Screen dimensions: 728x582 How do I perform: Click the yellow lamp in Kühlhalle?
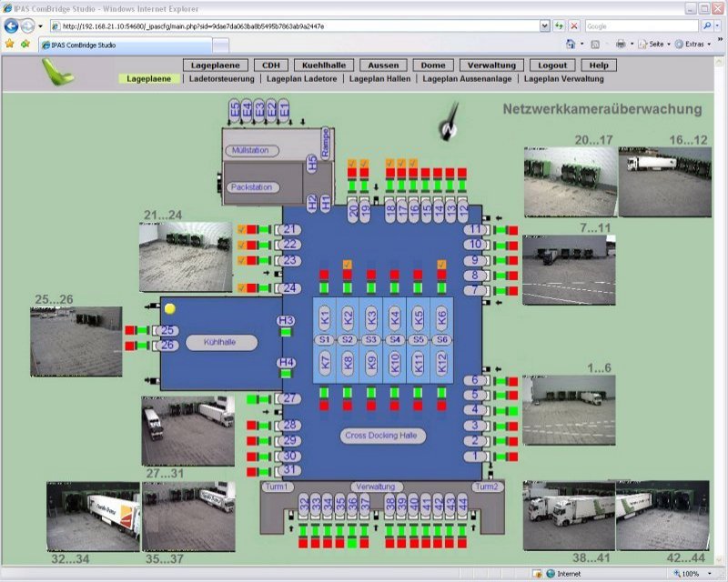click(169, 309)
